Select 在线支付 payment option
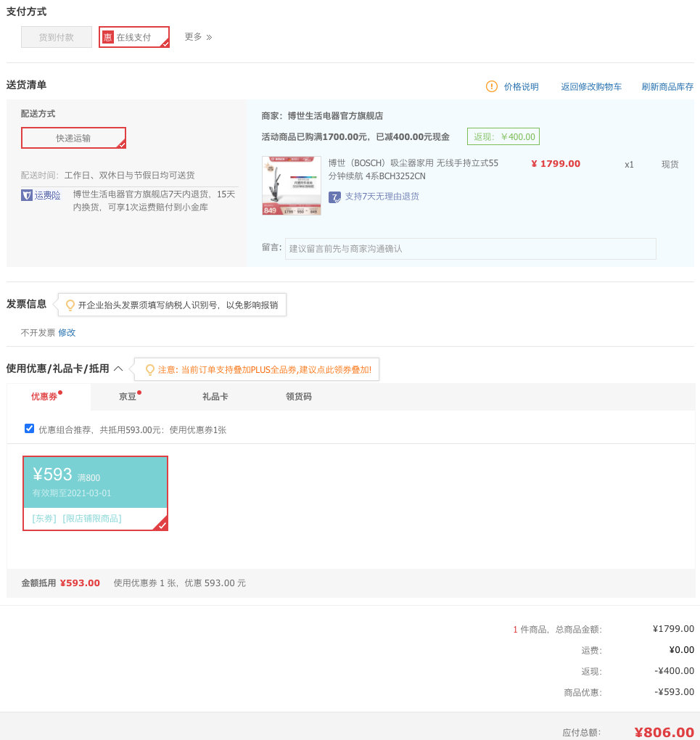Viewport: 700px width, 740px height. point(134,37)
